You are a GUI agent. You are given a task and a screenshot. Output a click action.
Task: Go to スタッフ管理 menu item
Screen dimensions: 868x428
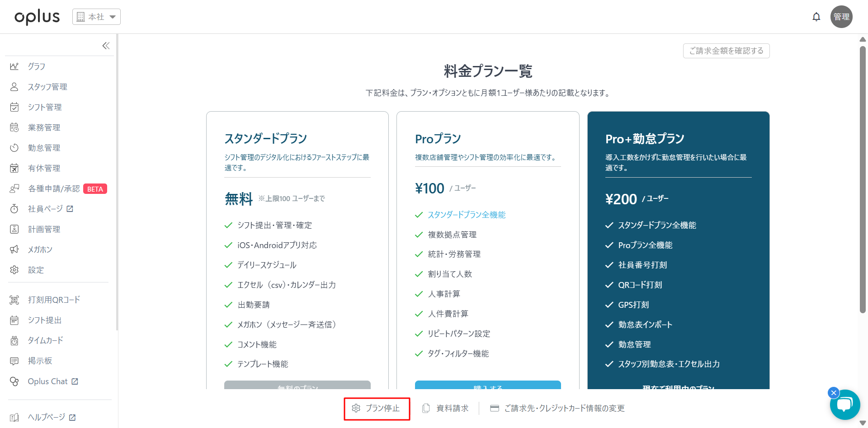tap(47, 87)
